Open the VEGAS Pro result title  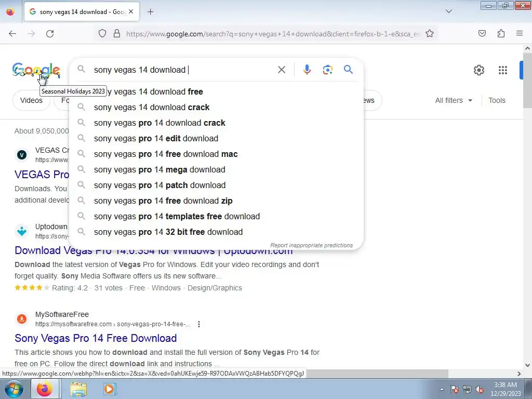click(42, 175)
